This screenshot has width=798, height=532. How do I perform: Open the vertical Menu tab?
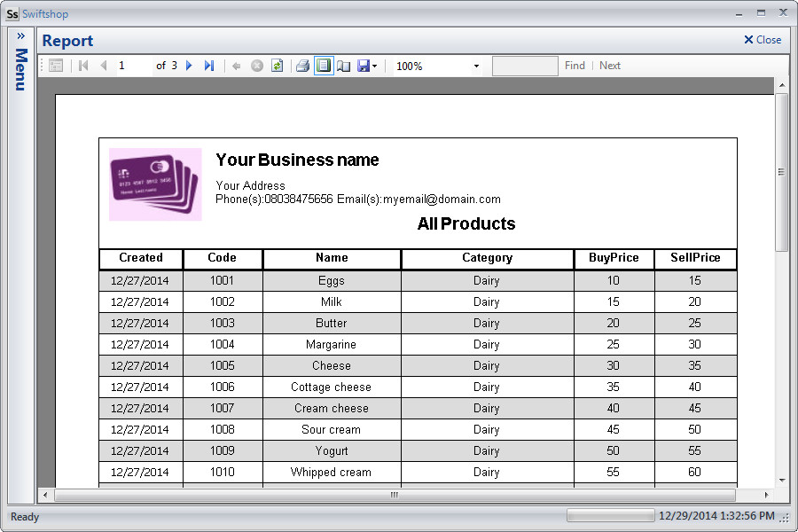[21, 69]
